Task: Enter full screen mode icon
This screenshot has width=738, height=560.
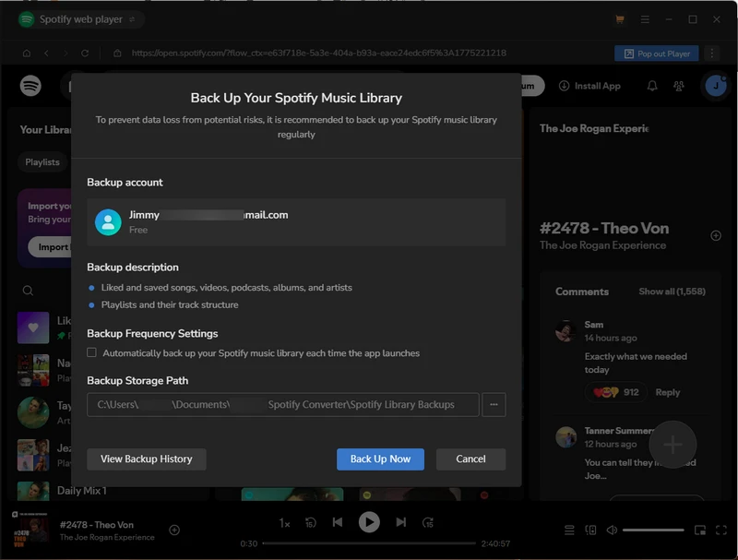Action: click(x=721, y=530)
